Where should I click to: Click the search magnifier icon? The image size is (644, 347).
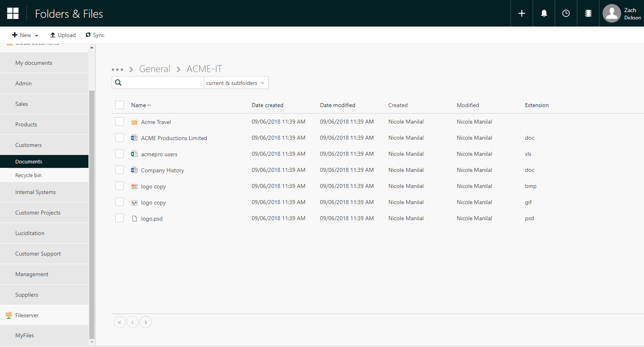click(x=118, y=83)
